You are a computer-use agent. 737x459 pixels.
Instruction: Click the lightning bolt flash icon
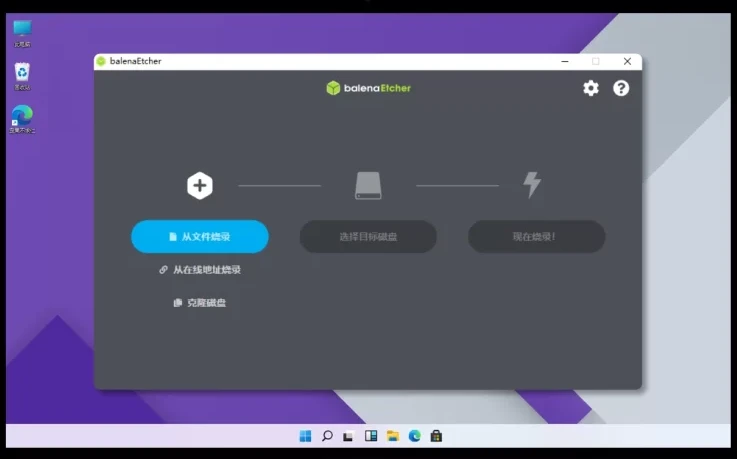[x=532, y=185]
